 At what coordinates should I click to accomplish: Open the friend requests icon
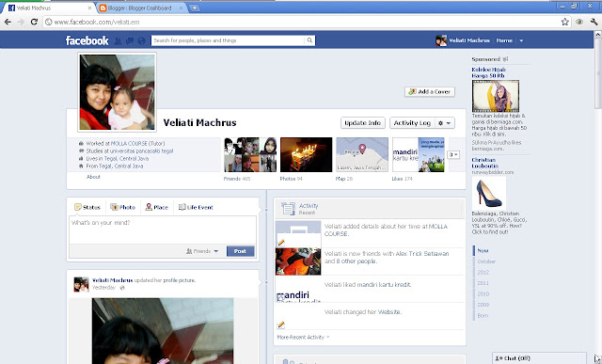(118, 40)
